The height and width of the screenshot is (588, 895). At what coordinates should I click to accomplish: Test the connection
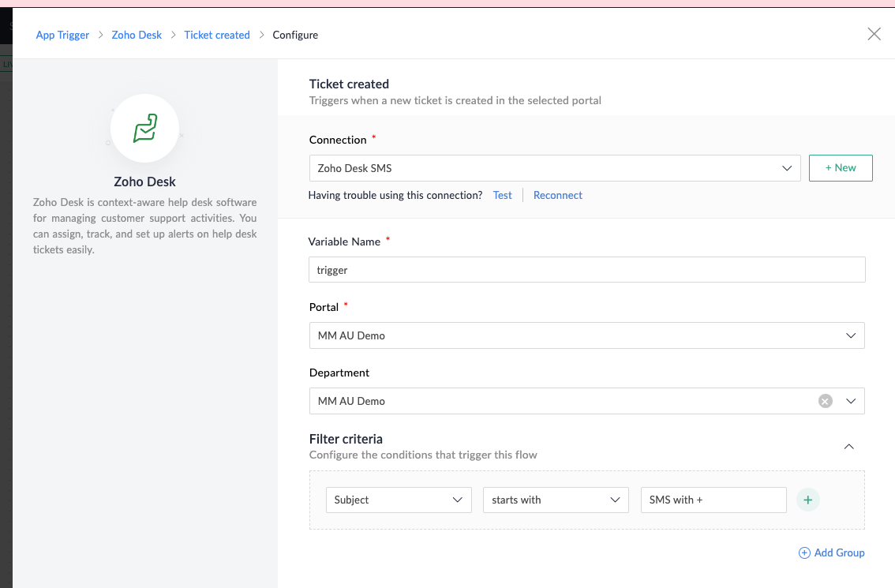tap(502, 195)
